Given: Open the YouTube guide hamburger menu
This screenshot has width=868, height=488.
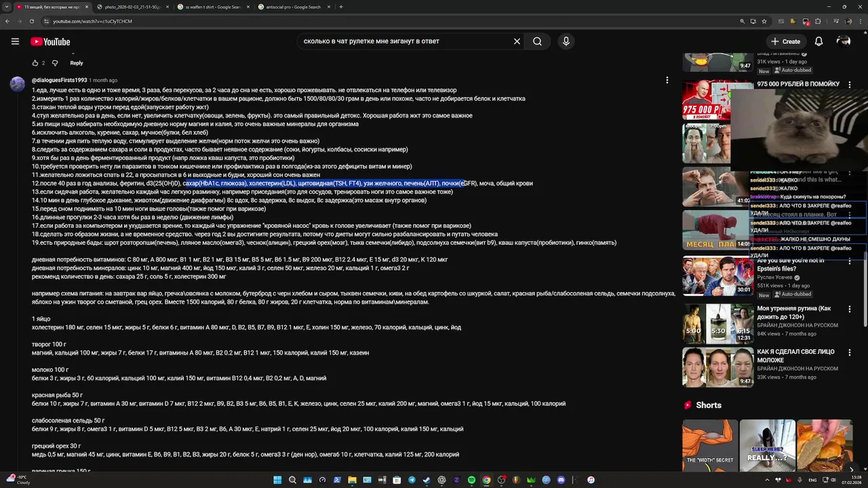Looking at the screenshot, I should [x=15, y=41].
